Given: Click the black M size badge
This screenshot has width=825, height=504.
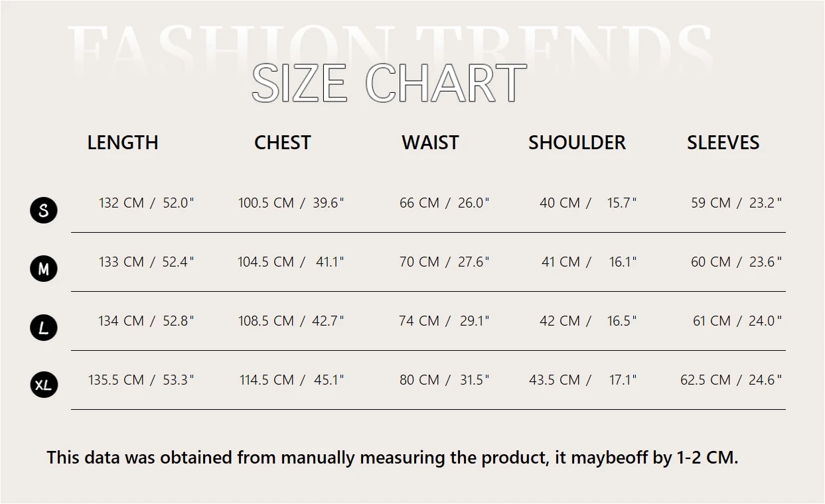Looking at the screenshot, I should [44, 269].
